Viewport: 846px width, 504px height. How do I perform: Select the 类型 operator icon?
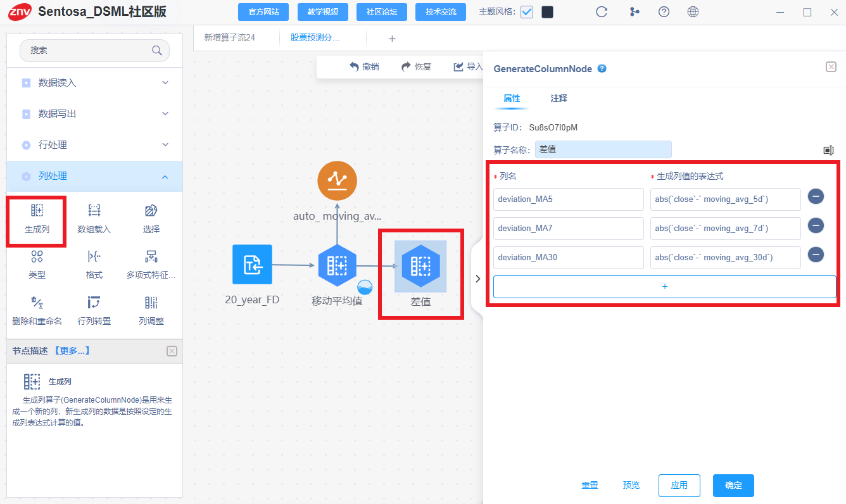pos(37,256)
